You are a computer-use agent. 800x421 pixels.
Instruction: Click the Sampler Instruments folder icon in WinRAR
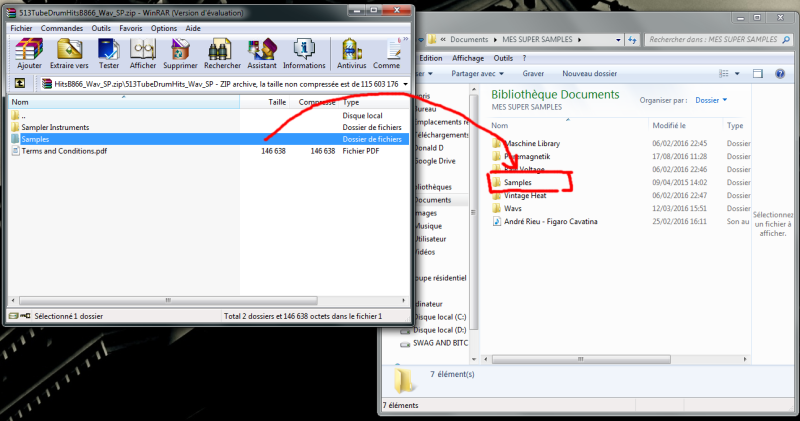15,127
